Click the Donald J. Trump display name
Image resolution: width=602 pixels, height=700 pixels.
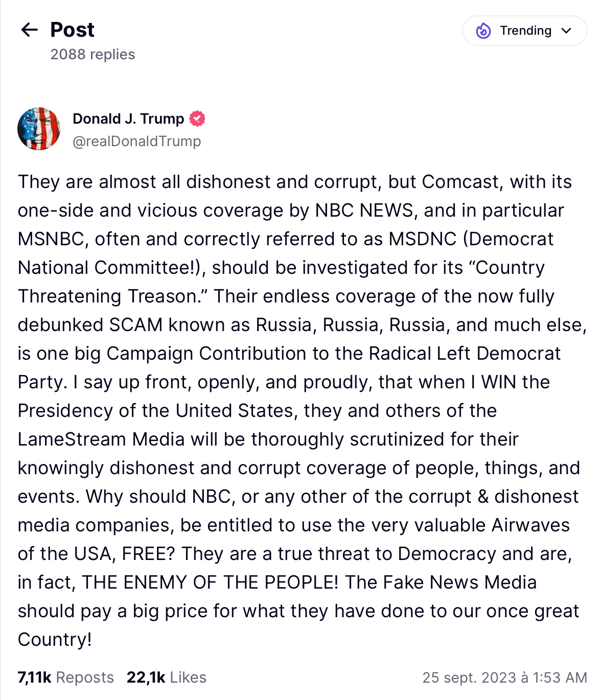pyautogui.click(x=128, y=119)
